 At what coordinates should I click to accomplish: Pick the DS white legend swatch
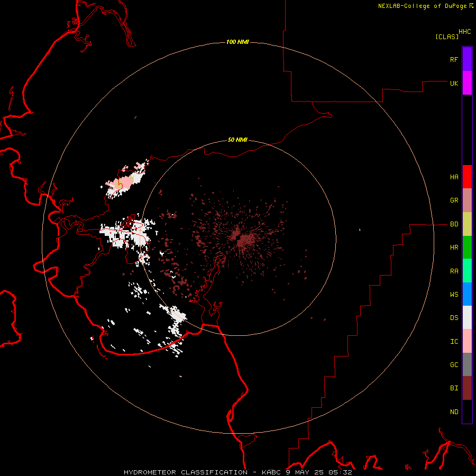[467, 317]
